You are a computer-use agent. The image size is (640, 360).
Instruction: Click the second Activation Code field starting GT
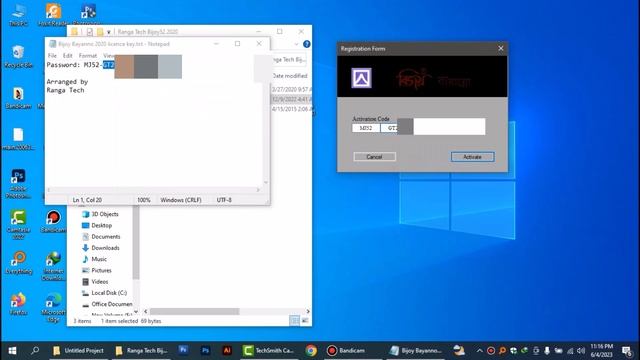click(x=389, y=128)
